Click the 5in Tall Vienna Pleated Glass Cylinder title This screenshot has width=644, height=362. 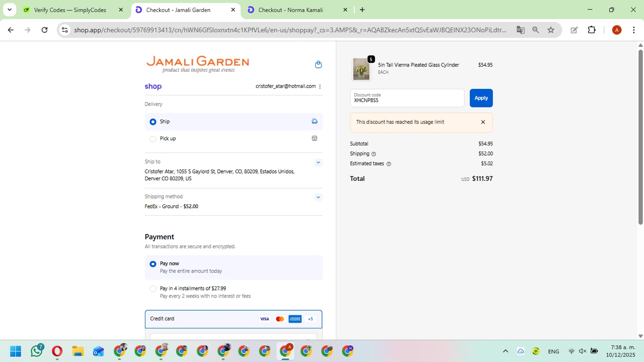point(418,65)
